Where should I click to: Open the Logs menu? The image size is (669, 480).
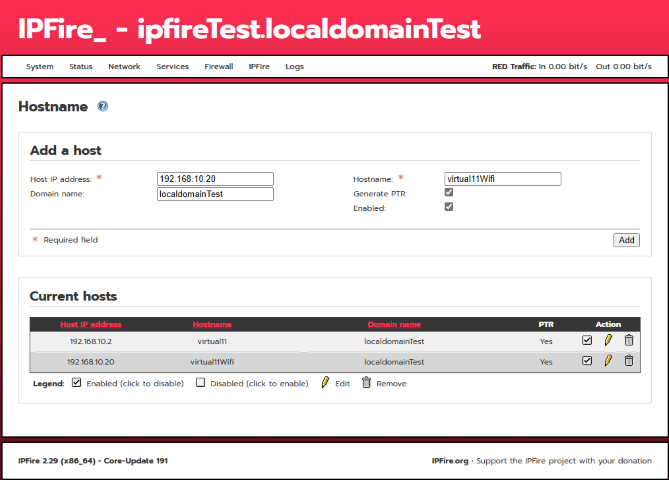tap(294, 67)
